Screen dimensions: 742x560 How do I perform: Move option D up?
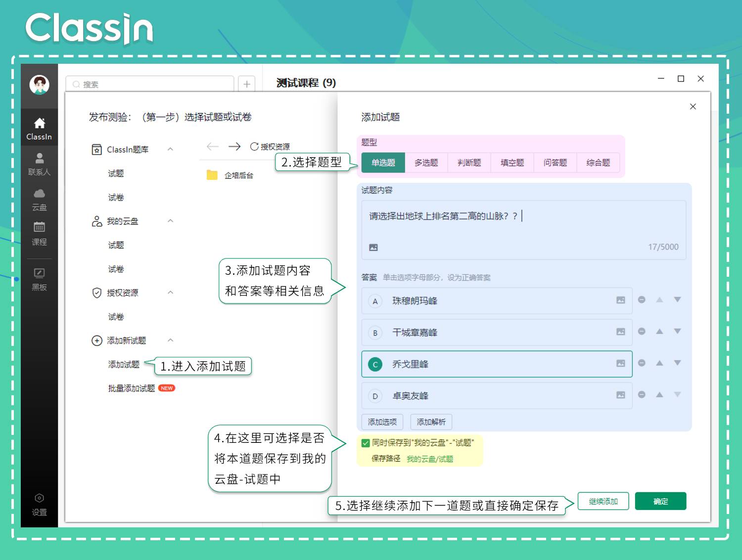pyautogui.click(x=659, y=394)
